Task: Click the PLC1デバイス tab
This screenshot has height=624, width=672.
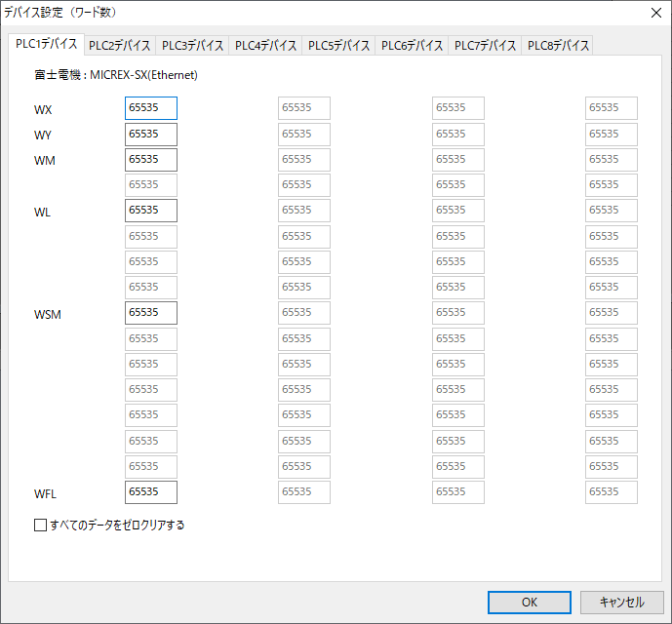Action: click(46, 44)
